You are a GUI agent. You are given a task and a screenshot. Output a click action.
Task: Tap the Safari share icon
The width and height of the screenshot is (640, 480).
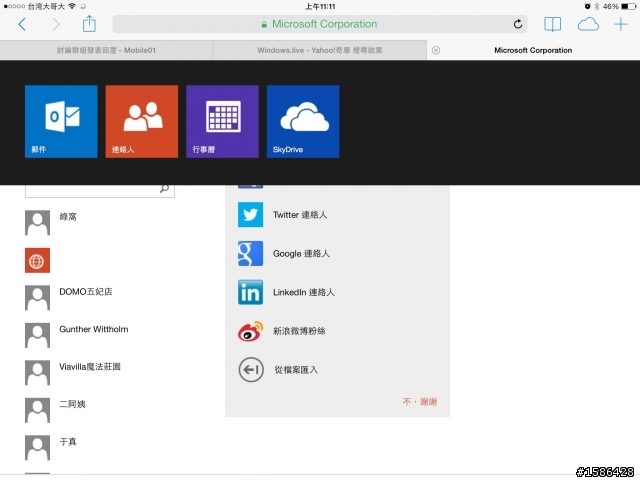89,24
